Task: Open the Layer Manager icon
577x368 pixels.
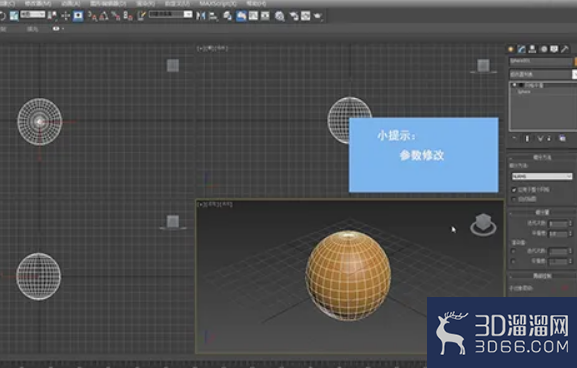Action: click(x=227, y=16)
